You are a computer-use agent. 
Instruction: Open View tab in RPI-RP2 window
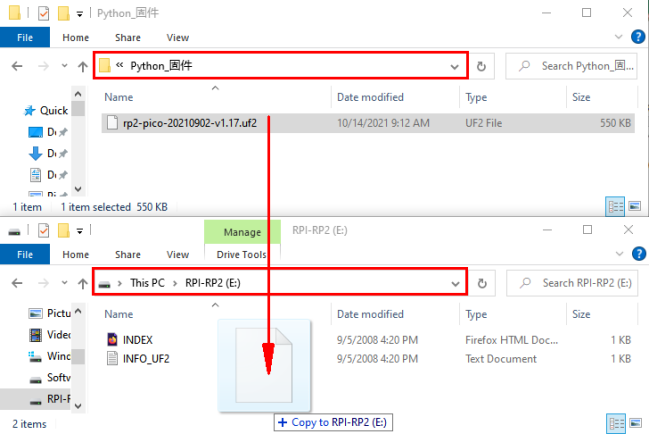click(178, 255)
